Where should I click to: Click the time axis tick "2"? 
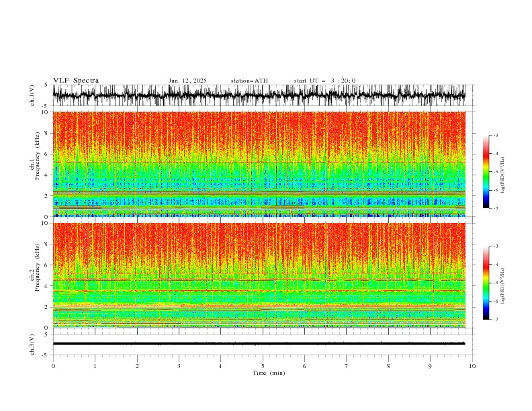(x=137, y=366)
